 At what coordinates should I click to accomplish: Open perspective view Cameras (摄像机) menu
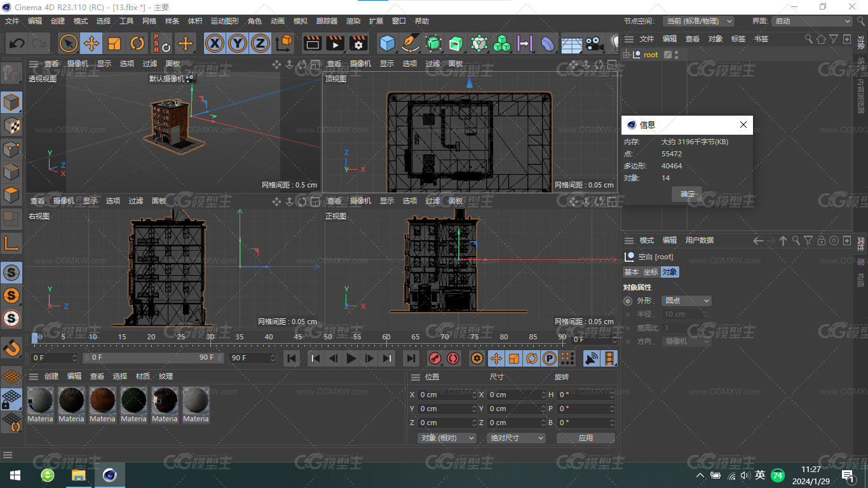pyautogui.click(x=77, y=64)
